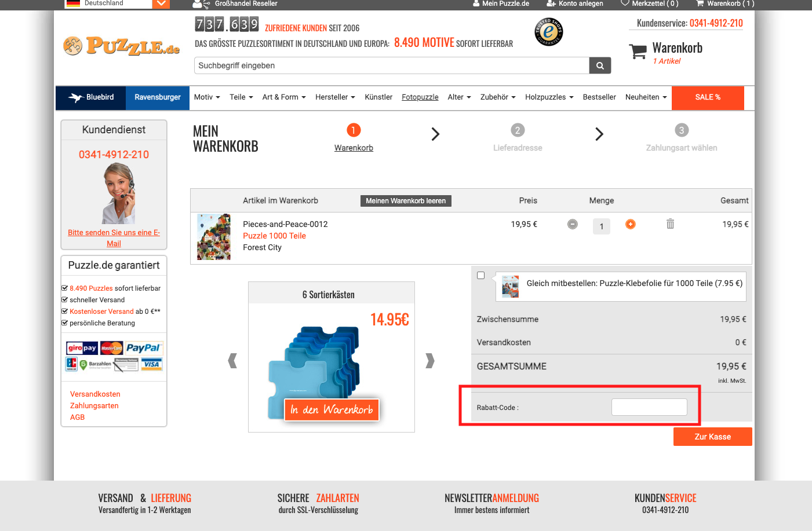Screen dimensions: 812x531
Task: Click Versand & Lieferung footer heading
Action: [x=145, y=498]
